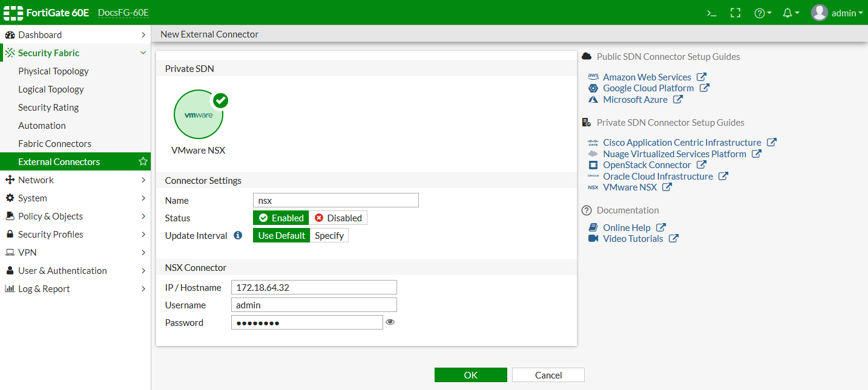Open Oracle Cloud Infrastructure guide
The height and width of the screenshot is (390, 868).
coord(658,176)
